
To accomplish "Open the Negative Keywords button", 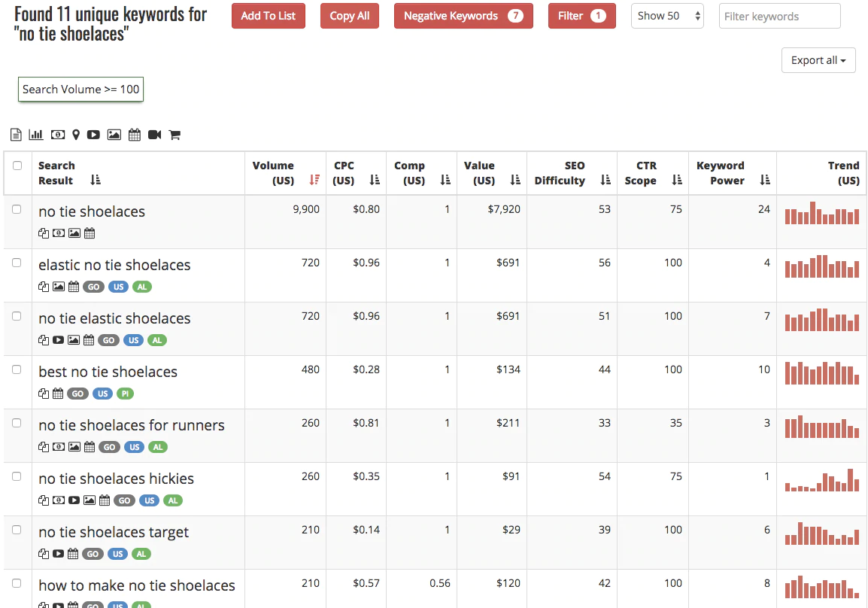I will 463,16.
